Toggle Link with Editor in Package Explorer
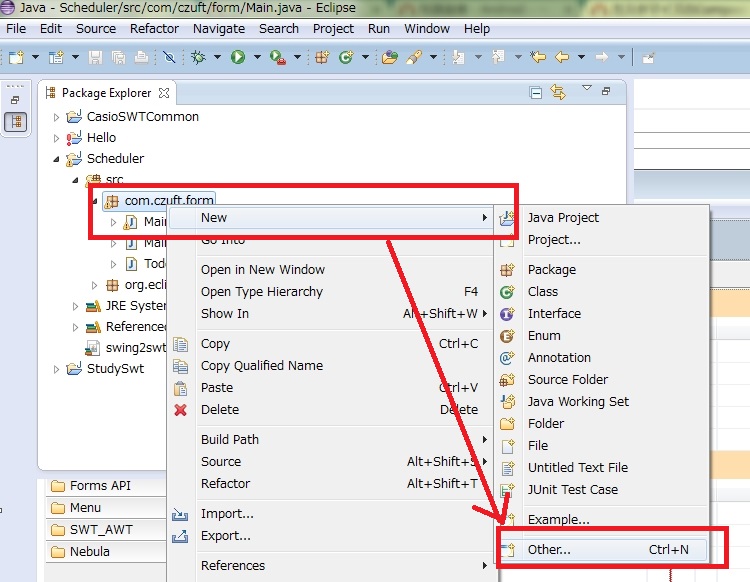 558,93
